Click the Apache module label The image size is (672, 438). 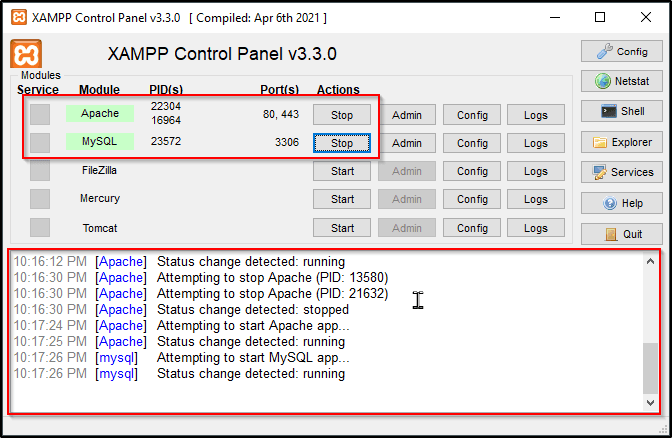(x=100, y=113)
